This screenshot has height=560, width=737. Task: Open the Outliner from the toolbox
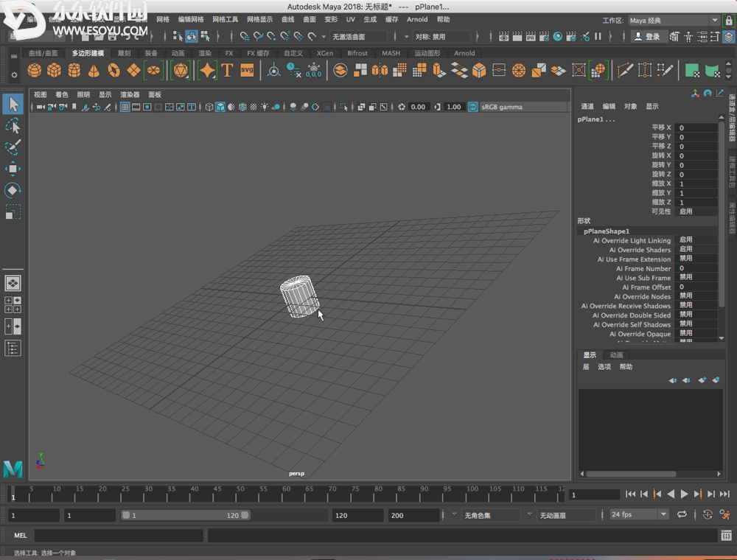pyautogui.click(x=13, y=348)
